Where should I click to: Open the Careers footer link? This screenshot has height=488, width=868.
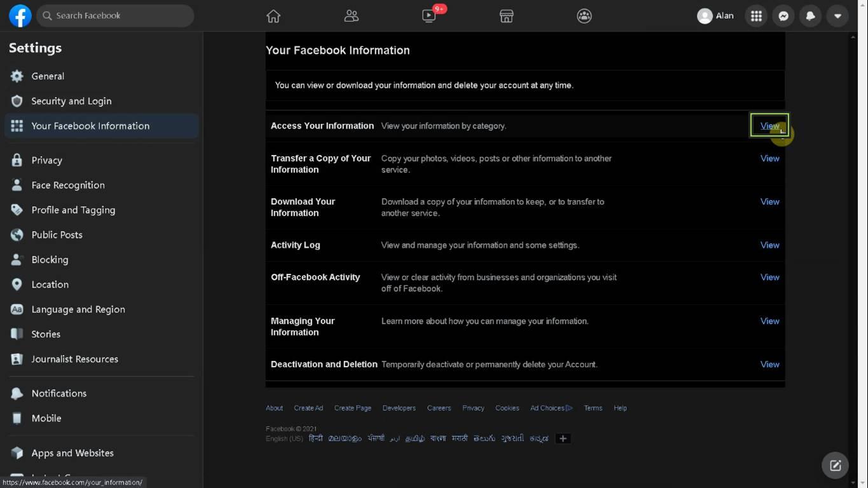coord(439,408)
